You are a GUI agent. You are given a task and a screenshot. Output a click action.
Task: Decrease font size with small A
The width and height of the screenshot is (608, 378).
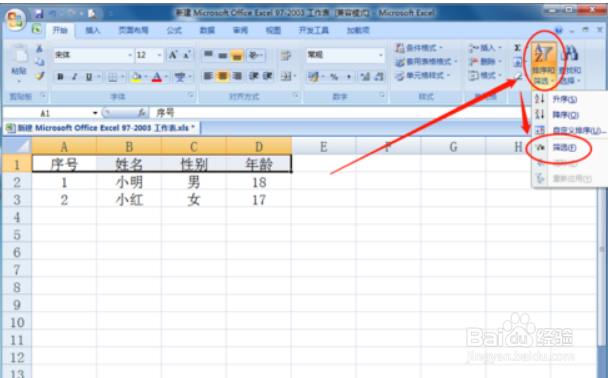[x=187, y=55]
